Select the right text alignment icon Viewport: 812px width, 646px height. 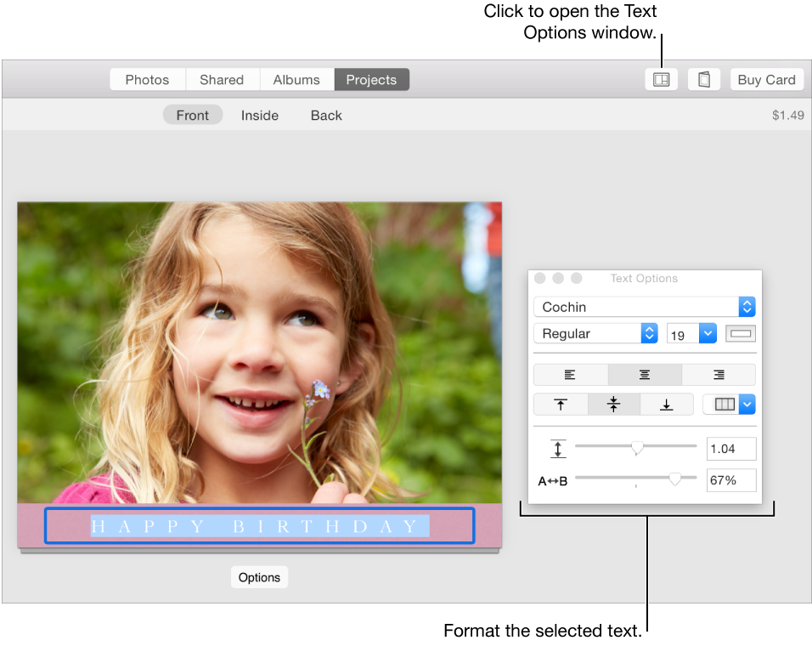tap(718, 374)
